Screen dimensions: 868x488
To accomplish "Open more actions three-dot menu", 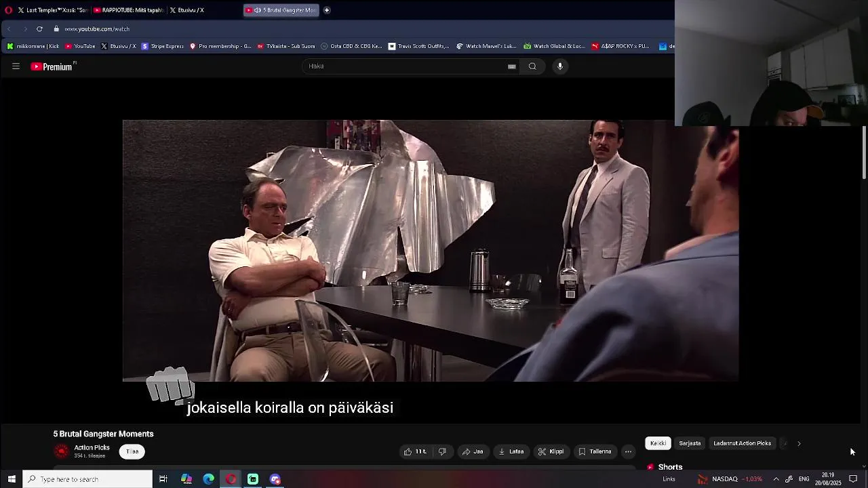I will pyautogui.click(x=629, y=451).
